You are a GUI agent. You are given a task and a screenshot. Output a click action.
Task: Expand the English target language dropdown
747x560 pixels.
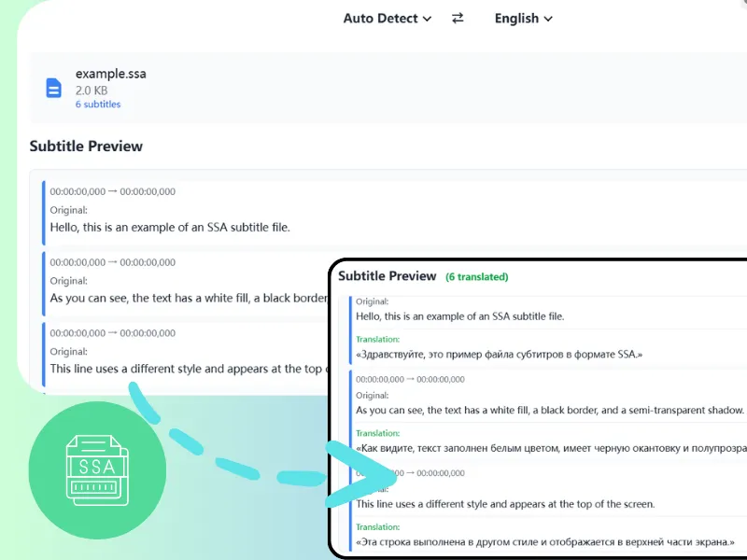pyautogui.click(x=523, y=19)
